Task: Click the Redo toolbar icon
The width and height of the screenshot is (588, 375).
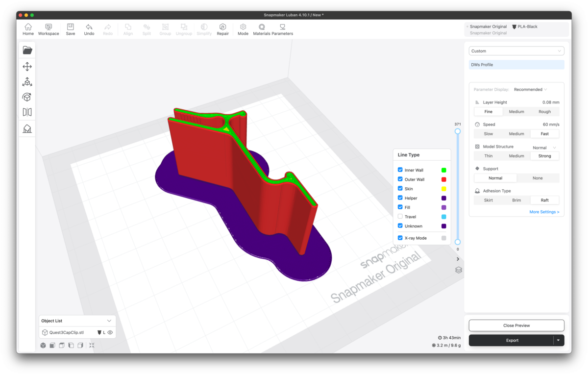Action: 108,29
